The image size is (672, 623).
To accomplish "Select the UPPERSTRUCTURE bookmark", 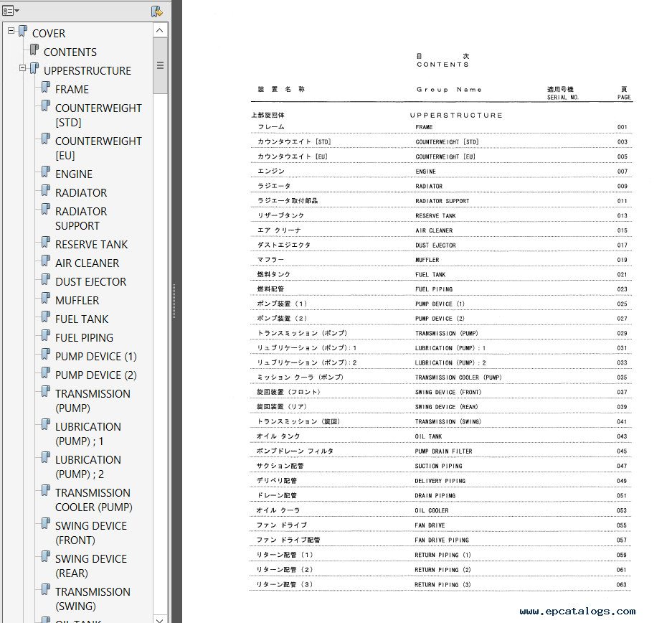I will pos(87,71).
